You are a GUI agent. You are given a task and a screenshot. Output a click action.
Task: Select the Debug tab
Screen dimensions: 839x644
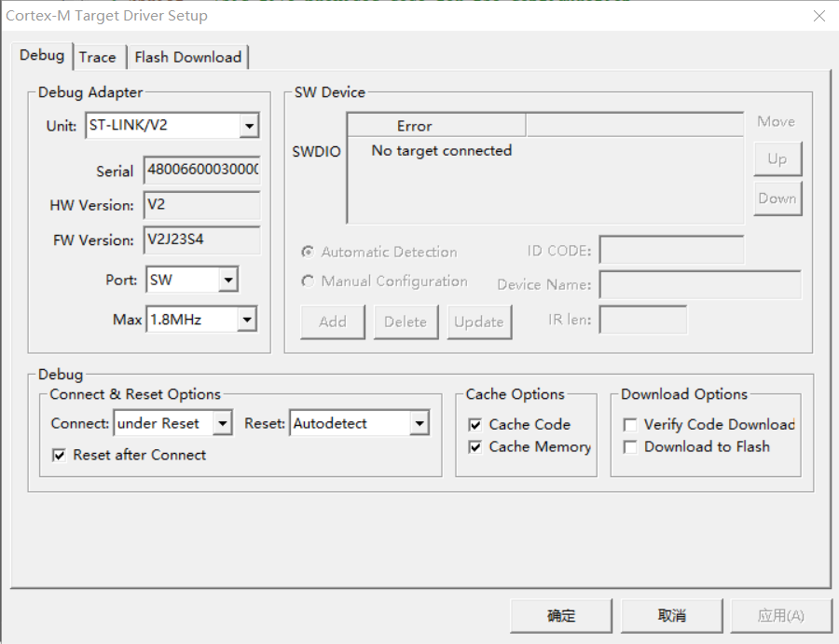tap(42, 55)
